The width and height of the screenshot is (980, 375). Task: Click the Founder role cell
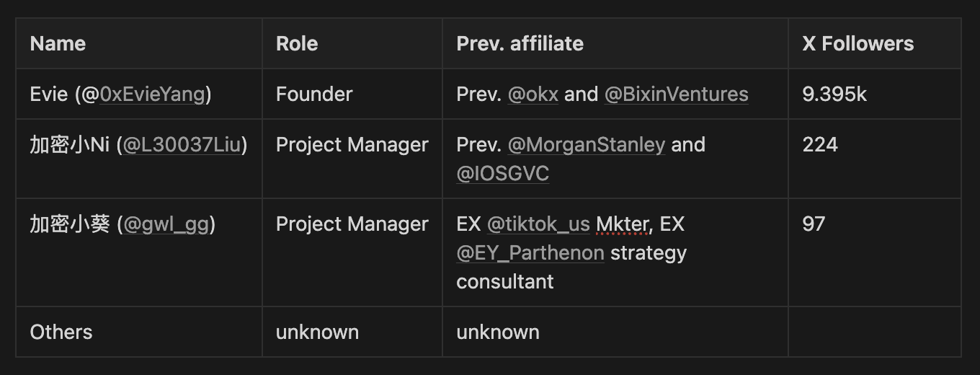(314, 94)
